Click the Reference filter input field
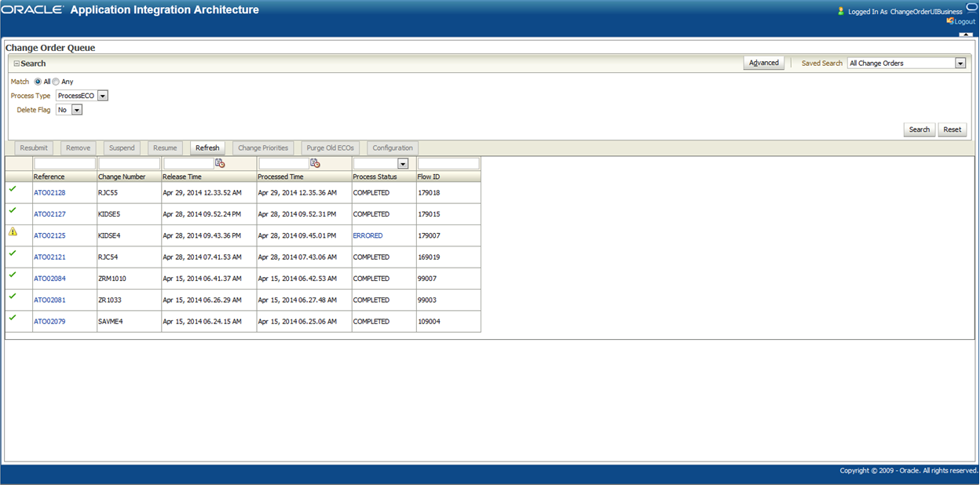 coord(64,163)
